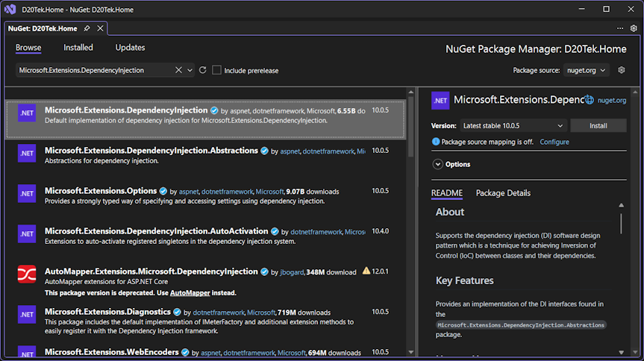Select Microsoft.Extensions.WebEncoders package name
This screenshot has height=361, width=644.
click(x=112, y=352)
